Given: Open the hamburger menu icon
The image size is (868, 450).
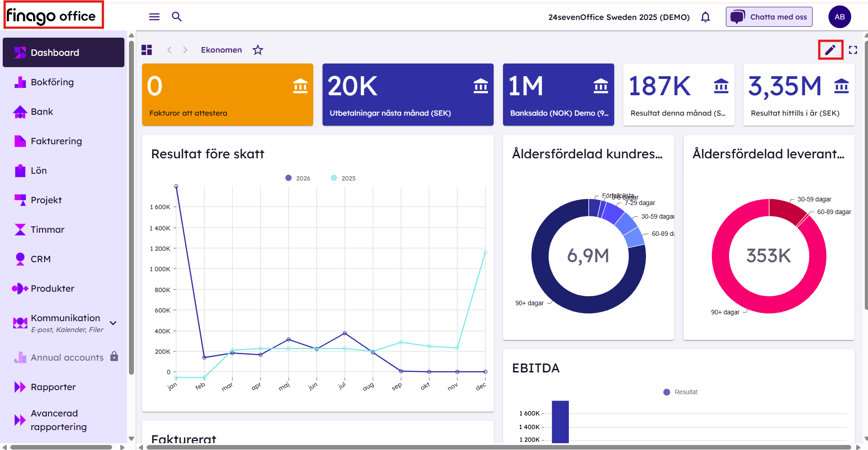Looking at the screenshot, I should (x=154, y=17).
